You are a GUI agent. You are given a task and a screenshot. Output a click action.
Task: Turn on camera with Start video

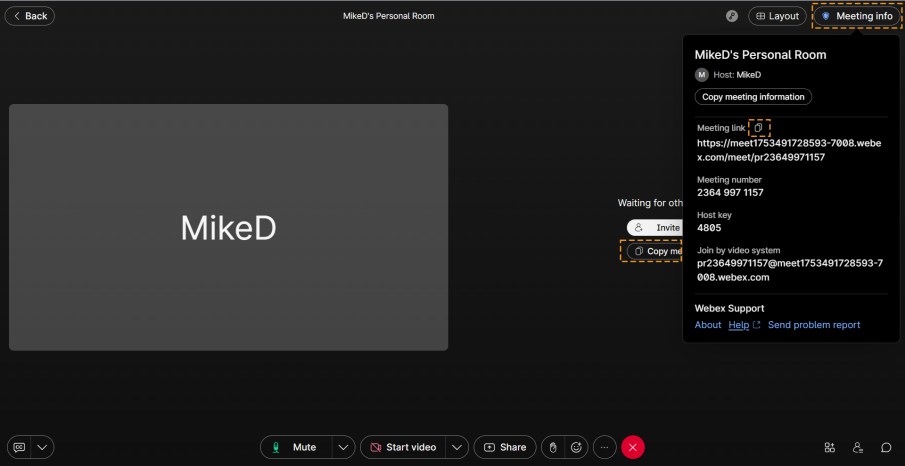(x=401, y=447)
